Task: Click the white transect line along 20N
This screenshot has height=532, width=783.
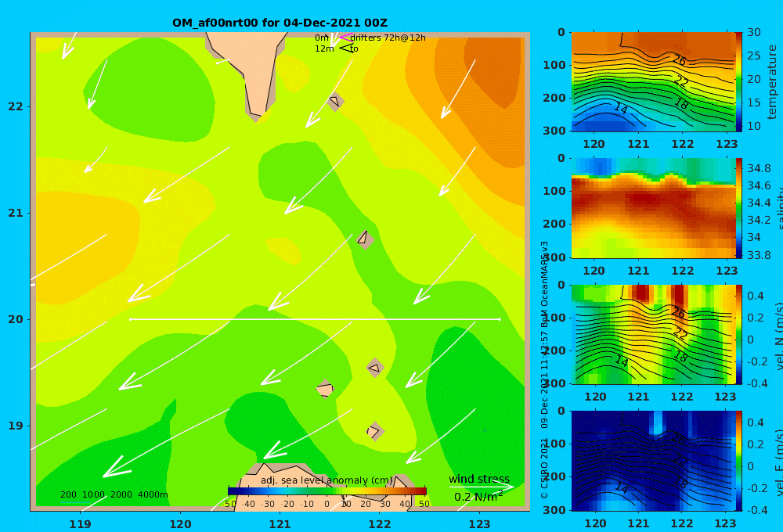Action: click(x=315, y=319)
